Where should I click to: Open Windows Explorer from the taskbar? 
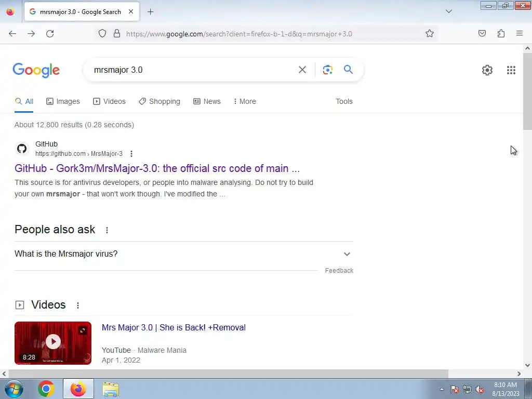pos(111,390)
